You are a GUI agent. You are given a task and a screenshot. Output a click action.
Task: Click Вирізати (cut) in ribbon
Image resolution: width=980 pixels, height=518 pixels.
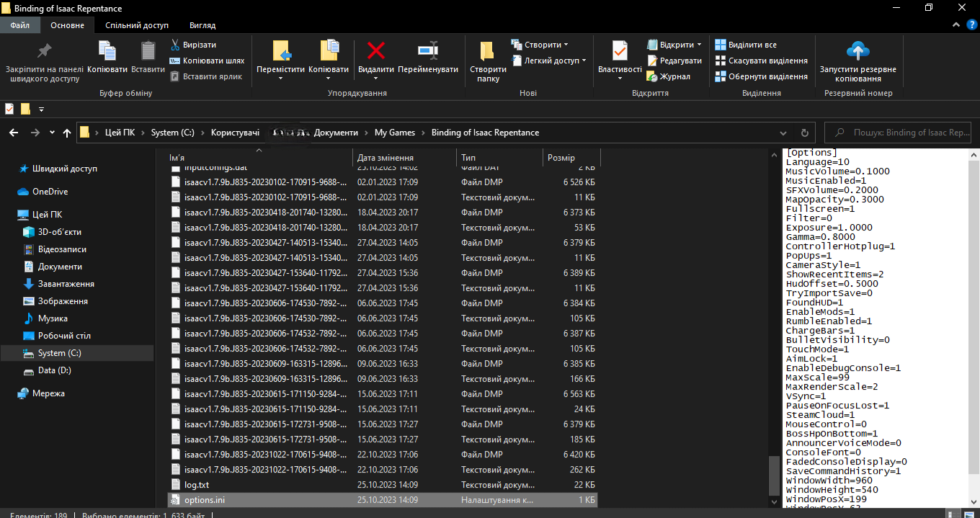coord(193,45)
